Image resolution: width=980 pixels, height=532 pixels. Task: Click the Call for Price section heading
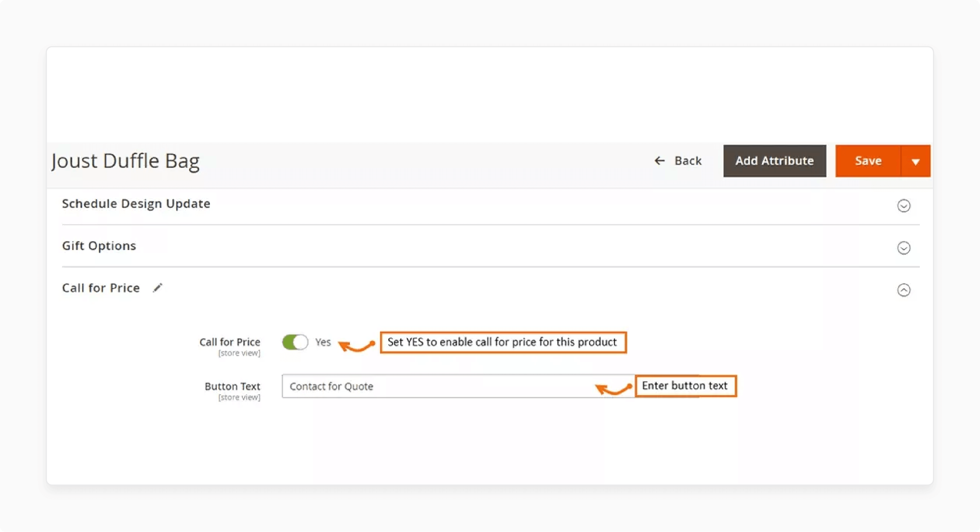point(101,288)
